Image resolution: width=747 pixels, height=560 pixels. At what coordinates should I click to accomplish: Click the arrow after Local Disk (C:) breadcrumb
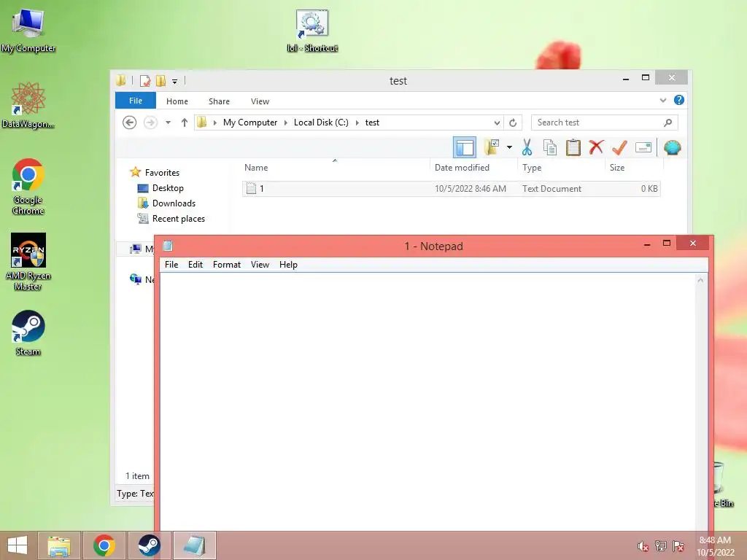coord(357,122)
